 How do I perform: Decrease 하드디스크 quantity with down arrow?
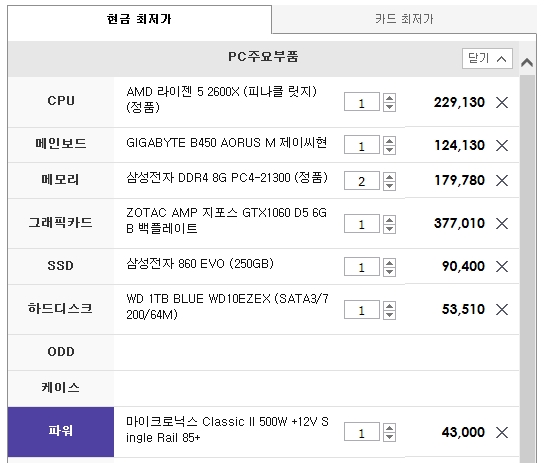(x=389, y=315)
